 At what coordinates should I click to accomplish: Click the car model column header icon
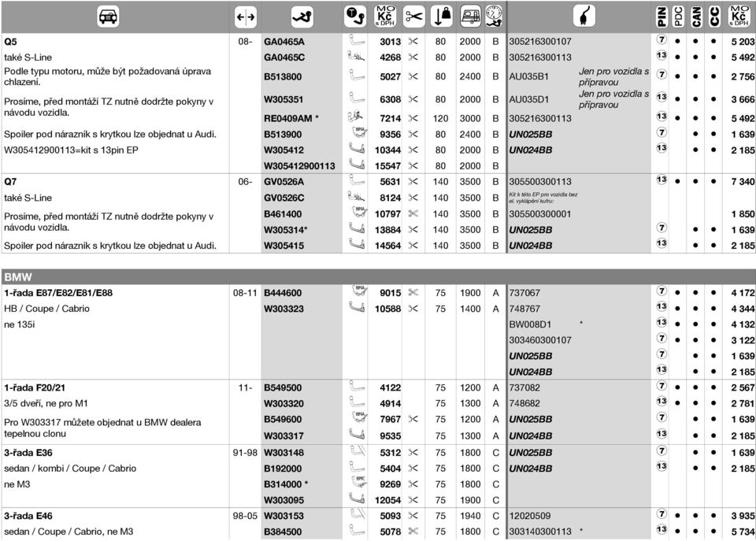point(108,17)
